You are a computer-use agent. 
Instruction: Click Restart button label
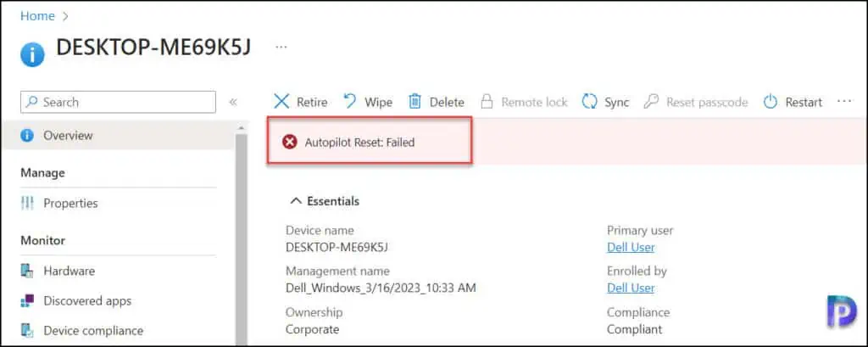tap(804, 102)
